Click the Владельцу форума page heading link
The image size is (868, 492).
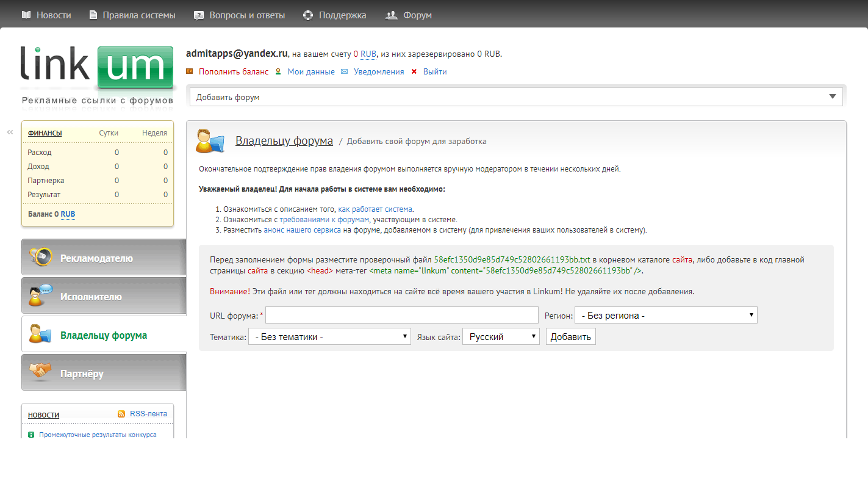[x=284, y=141]
